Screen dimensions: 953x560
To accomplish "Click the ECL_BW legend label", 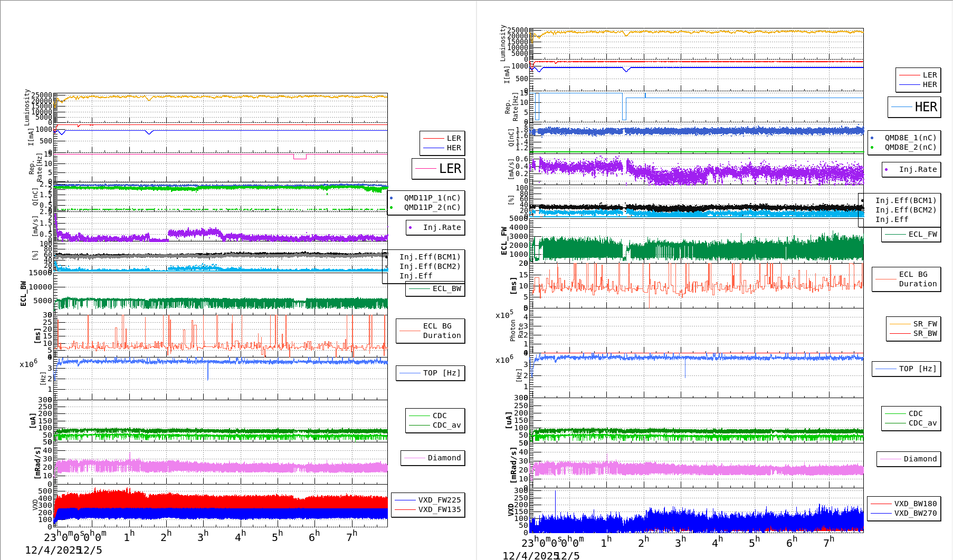I will point(446,288).
